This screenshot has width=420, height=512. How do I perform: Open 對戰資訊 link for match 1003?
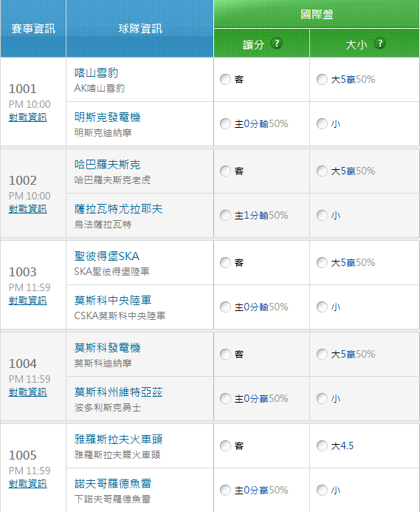(x=28, y=301)
